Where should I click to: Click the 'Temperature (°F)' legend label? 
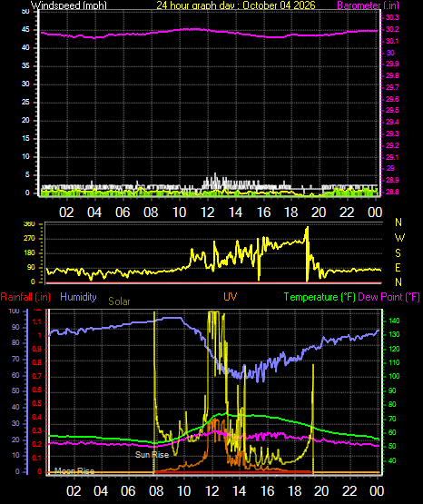click(x=320, y=297)
